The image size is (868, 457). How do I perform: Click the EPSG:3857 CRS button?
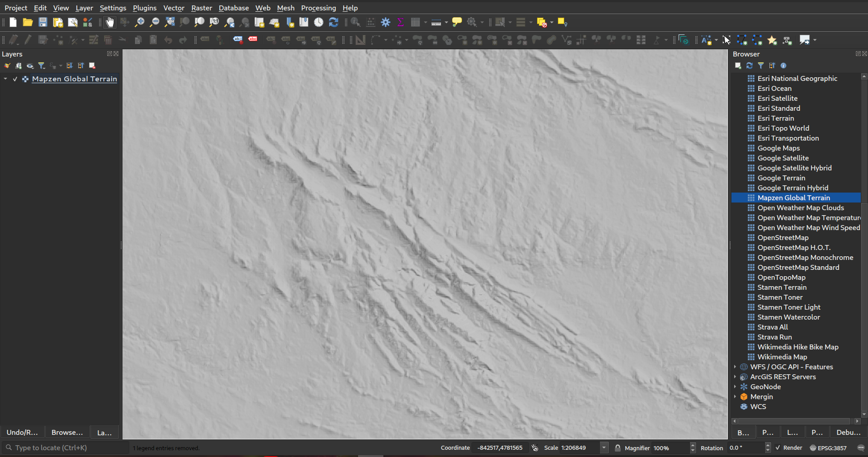pos(828,448)
